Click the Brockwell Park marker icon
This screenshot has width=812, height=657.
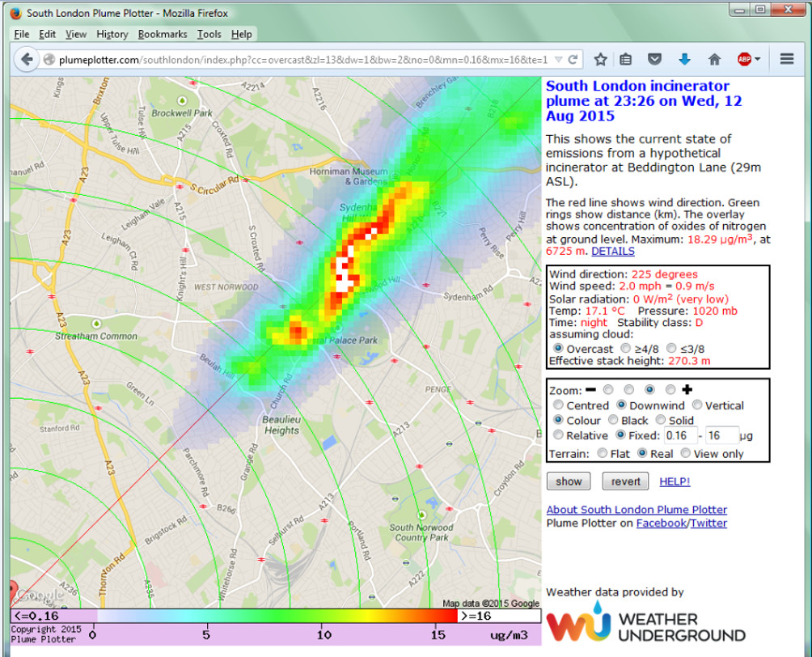coord(182,100)
